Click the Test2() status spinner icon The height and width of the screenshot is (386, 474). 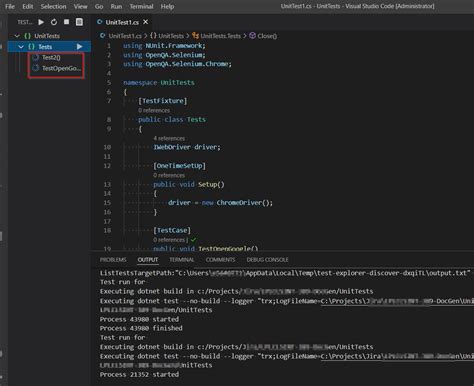[35, 57]
